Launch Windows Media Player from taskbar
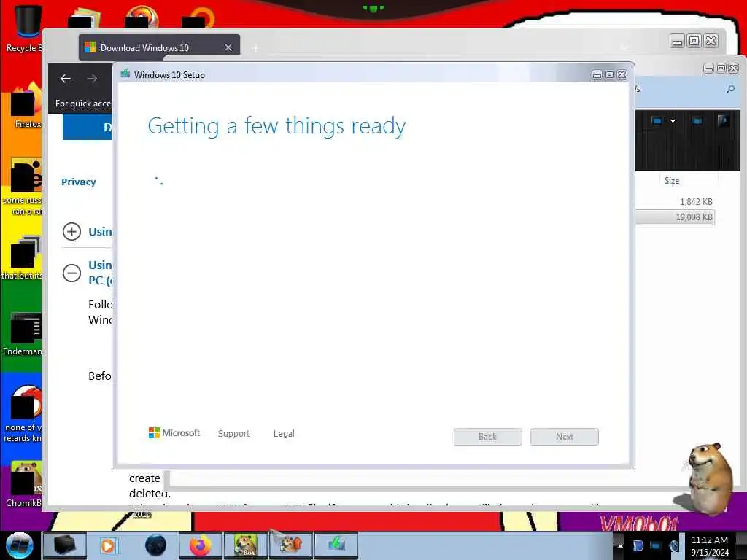This screenshot has width=747, height=560. point(108,545)
